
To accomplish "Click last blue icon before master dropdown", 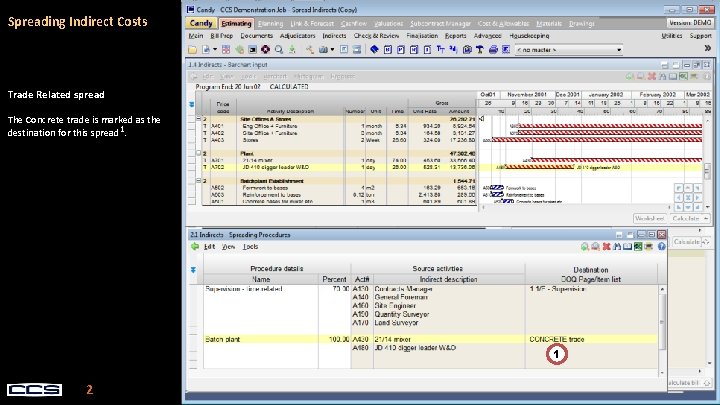I will 506,50.
